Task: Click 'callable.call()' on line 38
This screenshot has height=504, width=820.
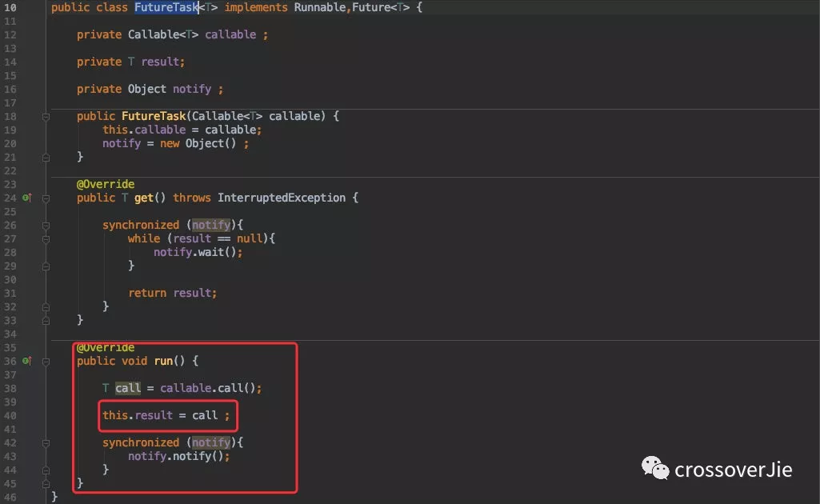Action: 208,388
